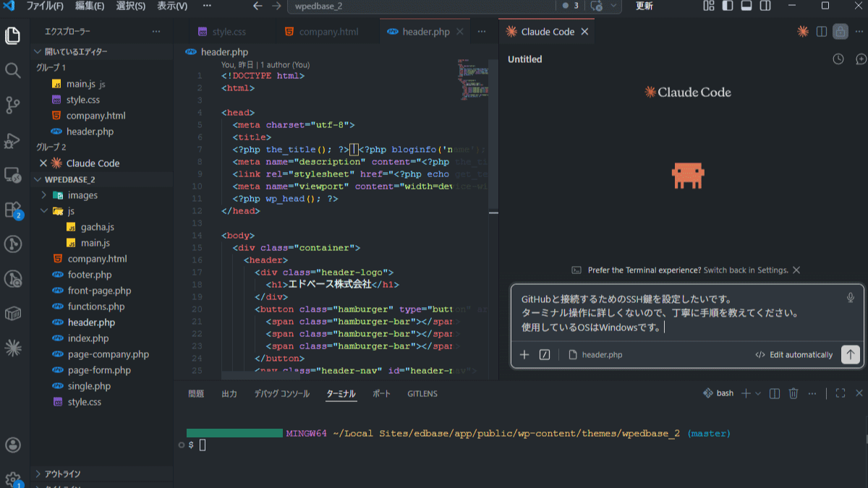868x488 pixels.
Task: Click the header.php context chip in prompt box
Action: 595,354
